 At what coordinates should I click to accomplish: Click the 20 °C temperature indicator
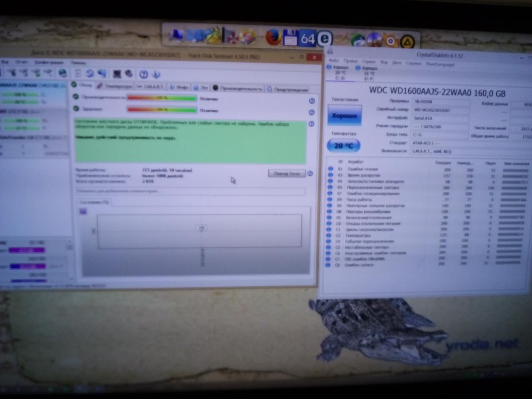[x=344, y=145]
